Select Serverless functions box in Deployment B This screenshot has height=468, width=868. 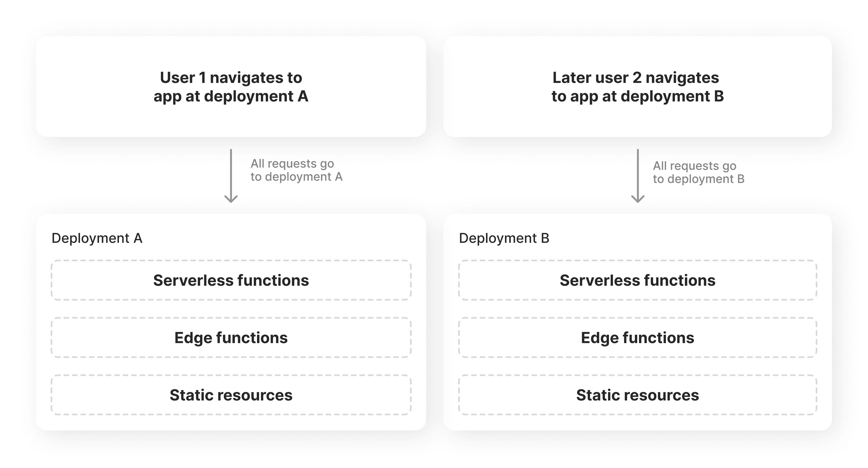click(x=637, y=280)
